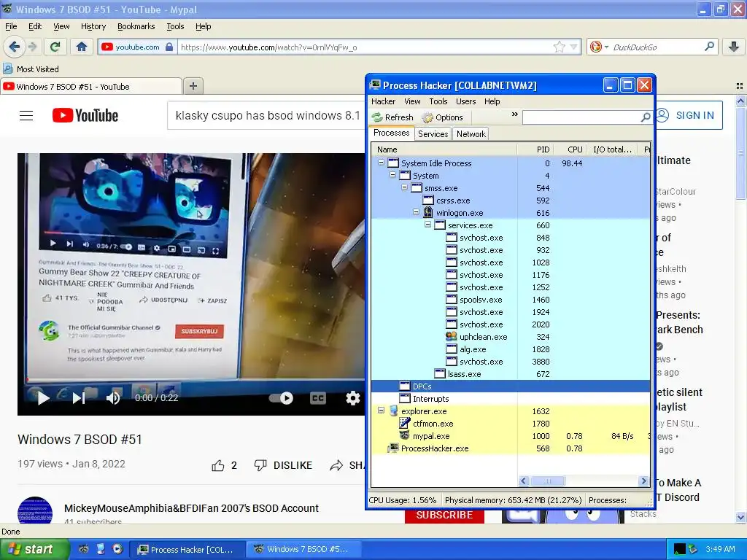Open the Hacker menu
Screen dimensions: 747x560
[x=384, y=101]
